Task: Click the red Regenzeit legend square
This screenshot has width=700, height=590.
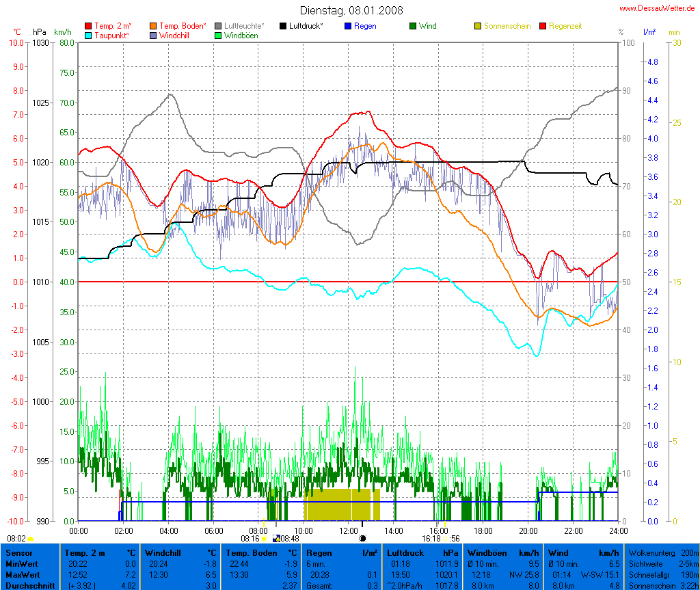Action: [x=543, y=26]
